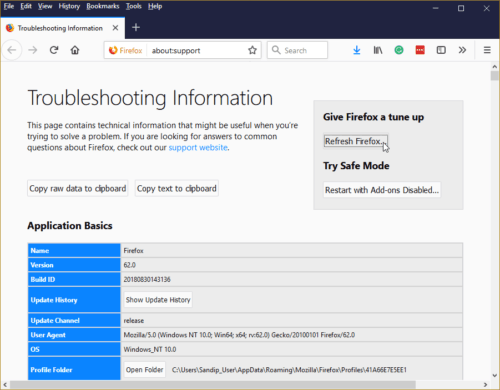Click Restart with Add-ons Disabled

click(x=382, y=190)
